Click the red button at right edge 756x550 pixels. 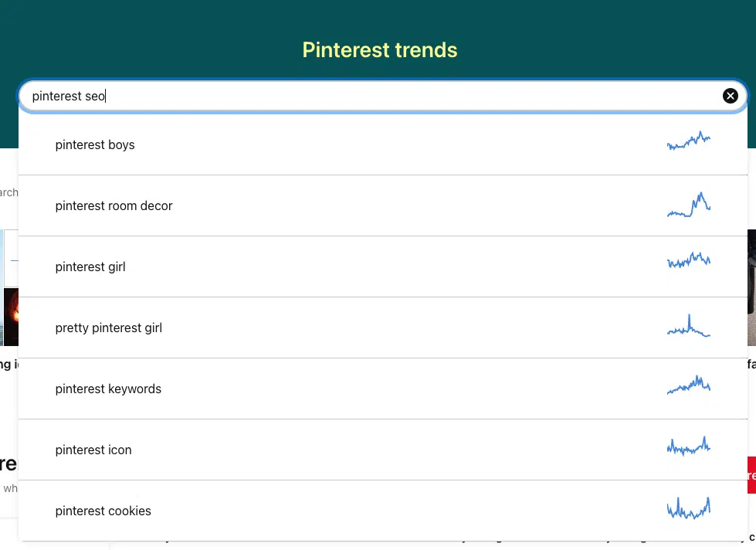751,475
